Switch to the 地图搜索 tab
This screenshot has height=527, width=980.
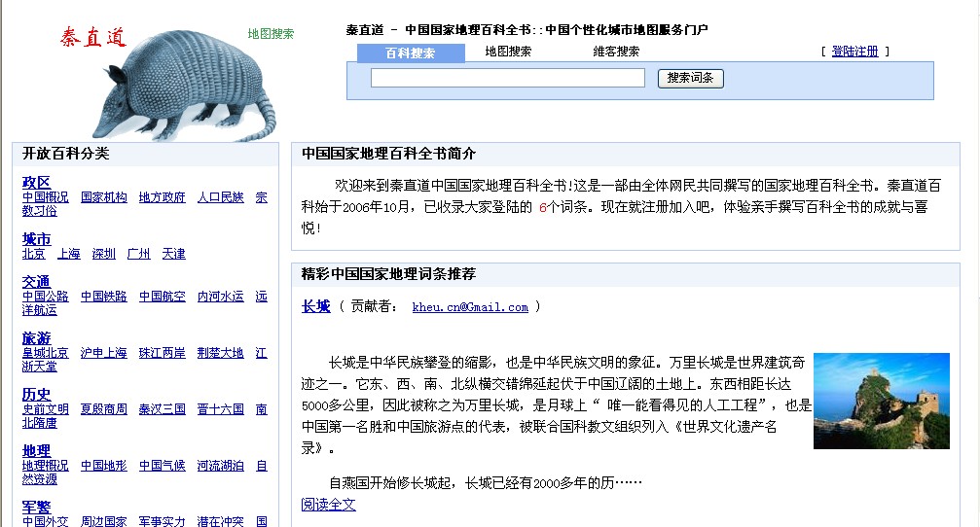pyautogui.click(x=508, y=52)
